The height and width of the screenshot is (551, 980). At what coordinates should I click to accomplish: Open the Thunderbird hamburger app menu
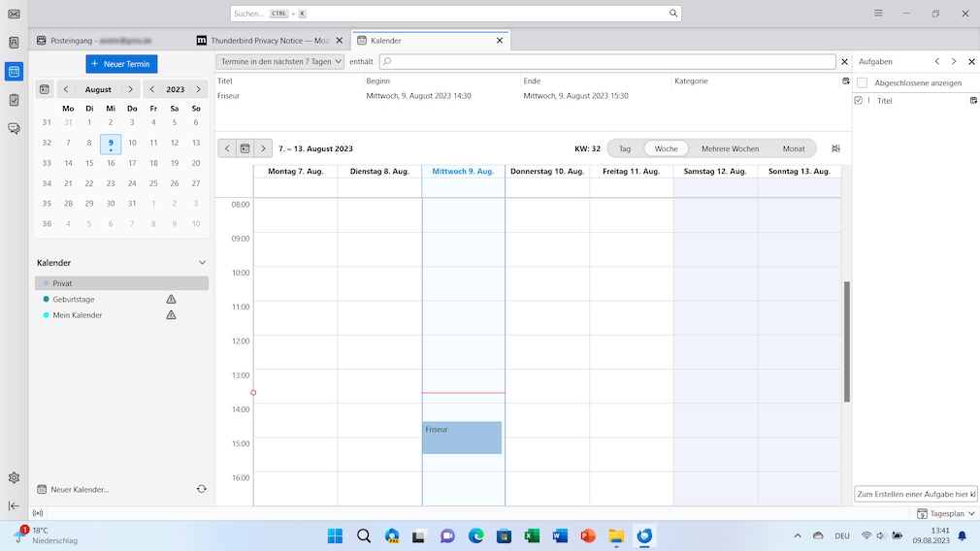[x=878, y=14]
